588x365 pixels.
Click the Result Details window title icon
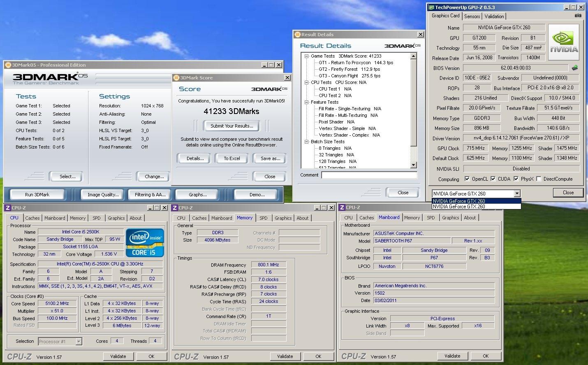[x=298, y=35]
